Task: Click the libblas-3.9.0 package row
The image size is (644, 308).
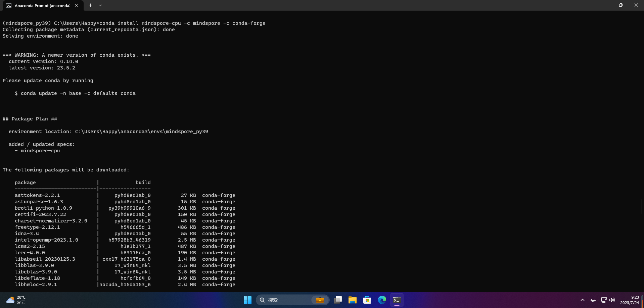Action: click(125, 265)
